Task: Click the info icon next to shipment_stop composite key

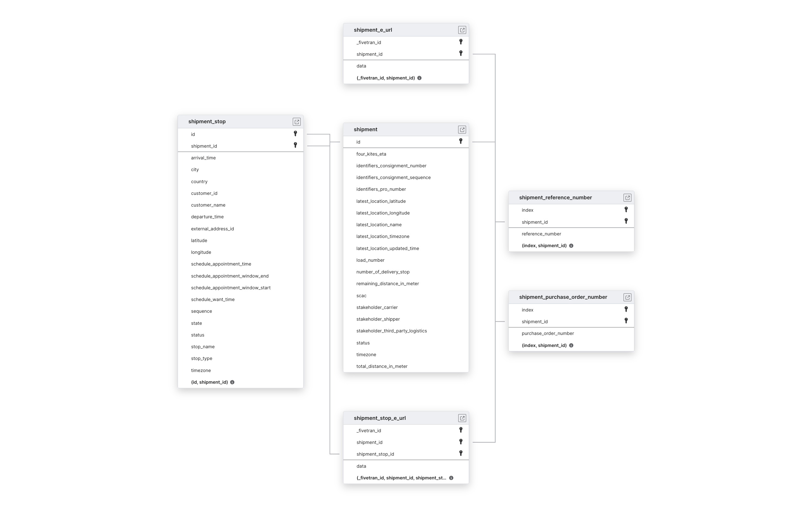Action: pos(232,382)
